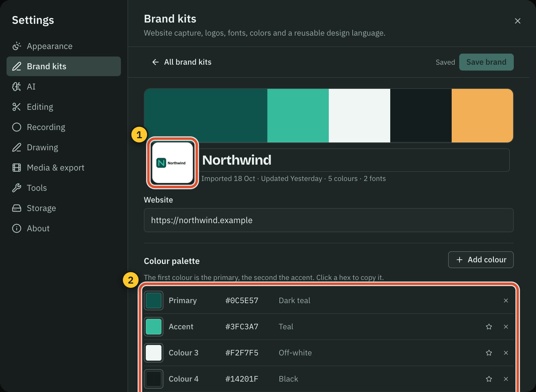Select Brand kits in the sidebar

click(64, 66)
